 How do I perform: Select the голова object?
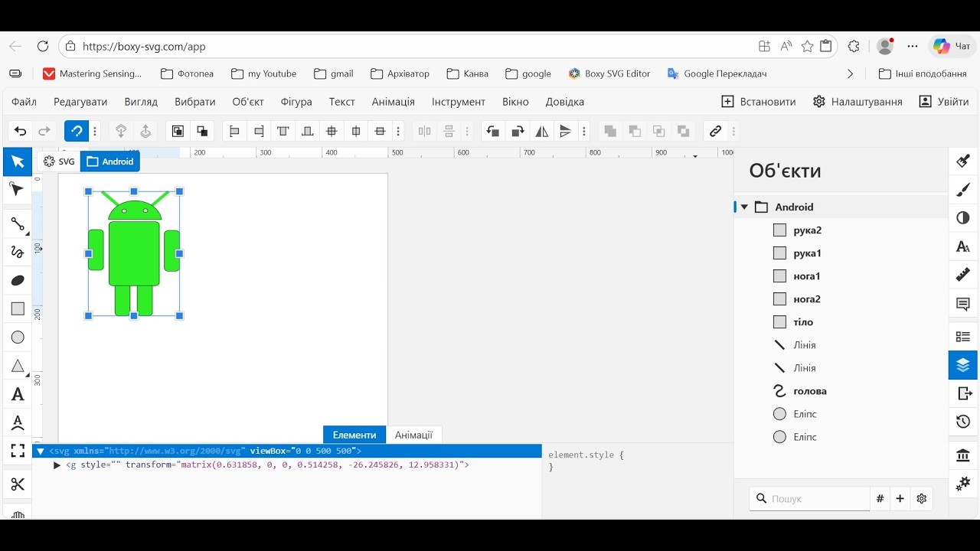pyautogui.click(x=841, y=391)
